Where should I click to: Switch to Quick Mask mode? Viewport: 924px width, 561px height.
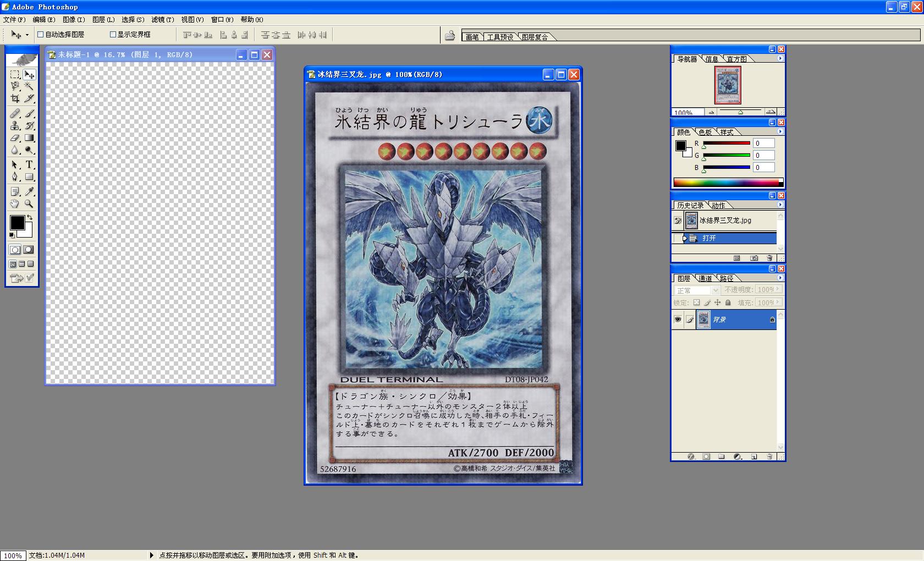pyautogui.click(x=29, y=250)
